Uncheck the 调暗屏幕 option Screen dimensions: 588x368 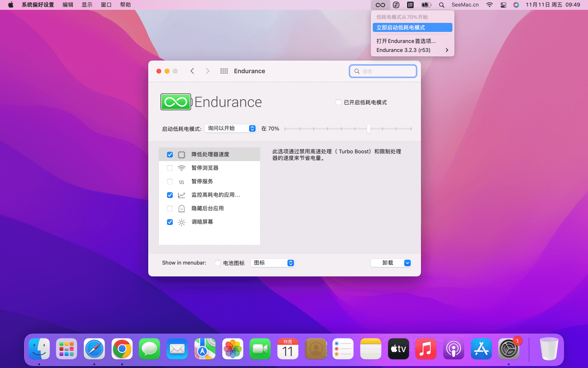[x=170, y=222]
